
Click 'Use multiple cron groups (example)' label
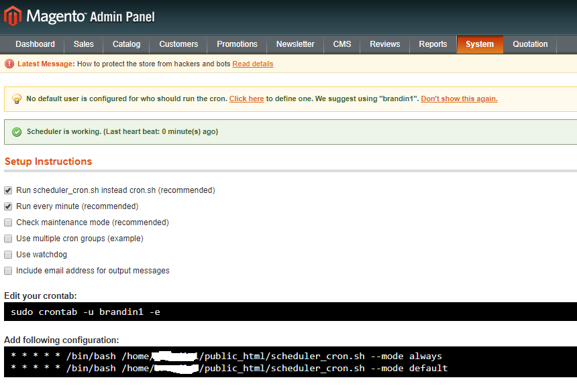80,239
